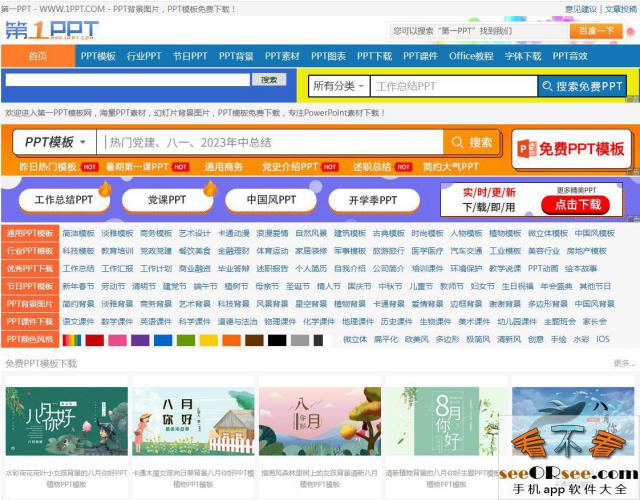Open the 所有分类 category dropdown

click(338, 87)
